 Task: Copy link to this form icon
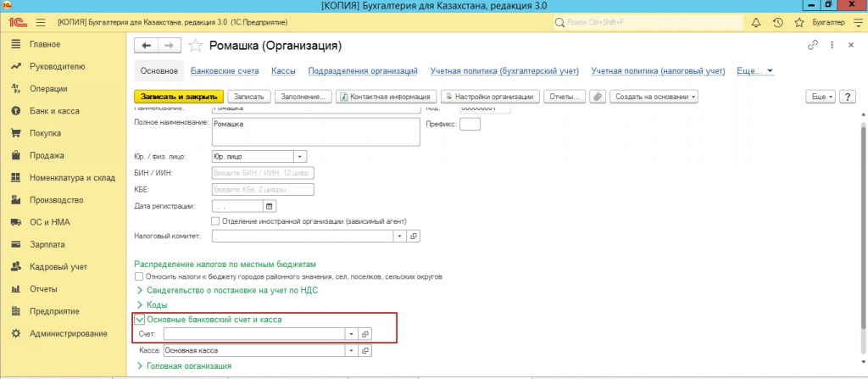click(813, 46)
